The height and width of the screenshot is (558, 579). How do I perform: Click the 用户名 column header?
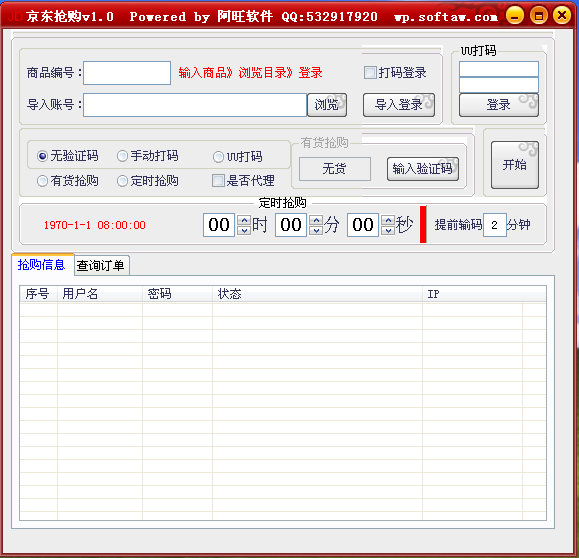click(100, 294)
